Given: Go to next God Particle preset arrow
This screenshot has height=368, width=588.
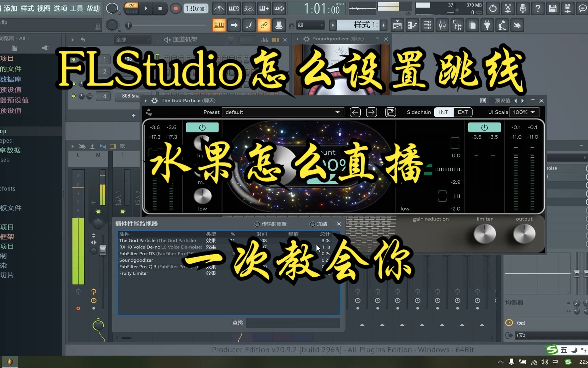Looking at the screenshot, I should (371, 112).
